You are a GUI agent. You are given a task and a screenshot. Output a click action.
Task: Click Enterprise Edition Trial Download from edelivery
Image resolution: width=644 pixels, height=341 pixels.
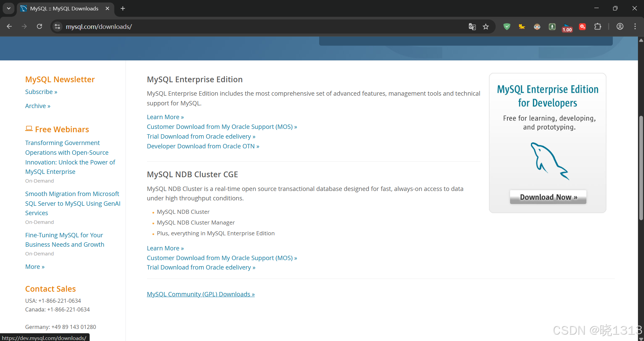click(x=201, y=137)
